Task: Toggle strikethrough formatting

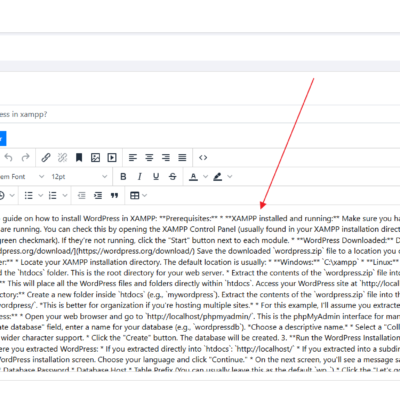Action: coord(172,177)
